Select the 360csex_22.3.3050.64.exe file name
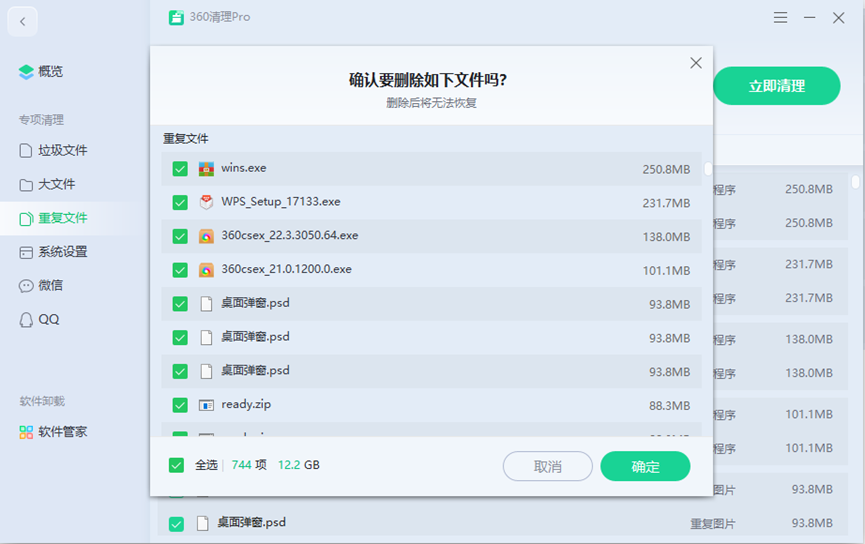Screen dimensions: 865x544 [290, 236]
